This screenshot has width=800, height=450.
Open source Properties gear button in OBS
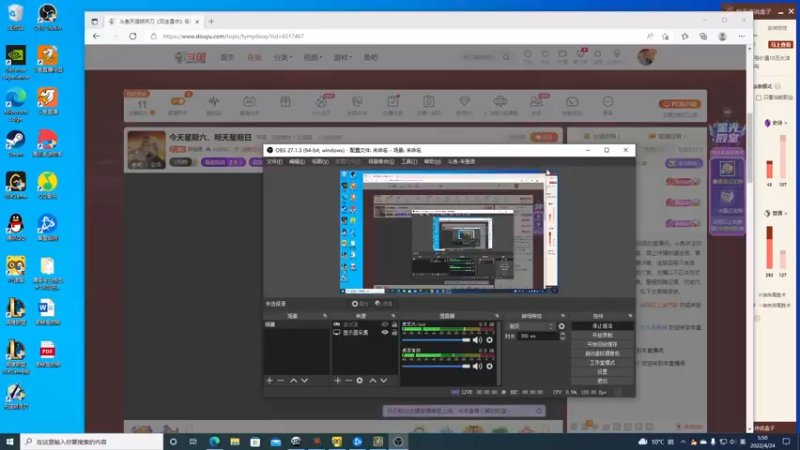[359, 304]
